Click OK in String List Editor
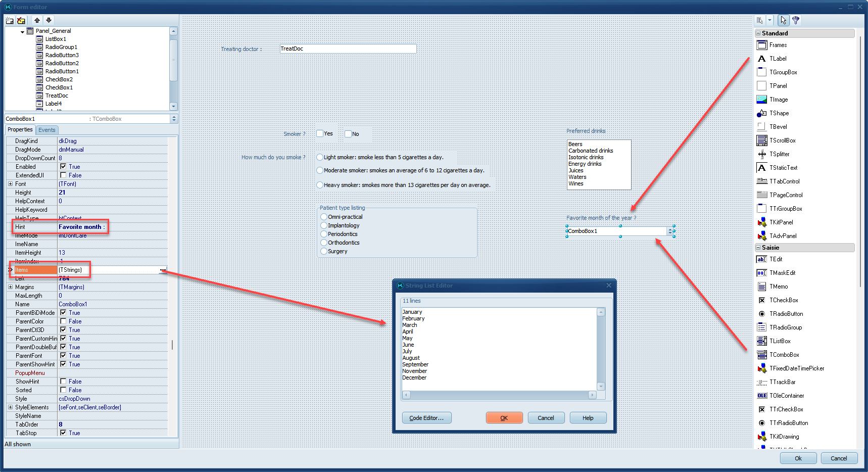This screenshot has height=472, width=868. 504,418
